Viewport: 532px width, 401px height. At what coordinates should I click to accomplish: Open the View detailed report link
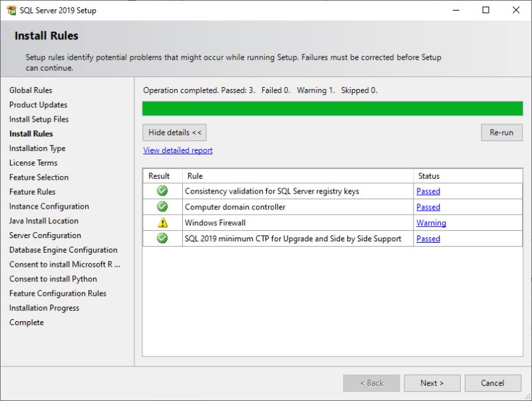point(177,150)
